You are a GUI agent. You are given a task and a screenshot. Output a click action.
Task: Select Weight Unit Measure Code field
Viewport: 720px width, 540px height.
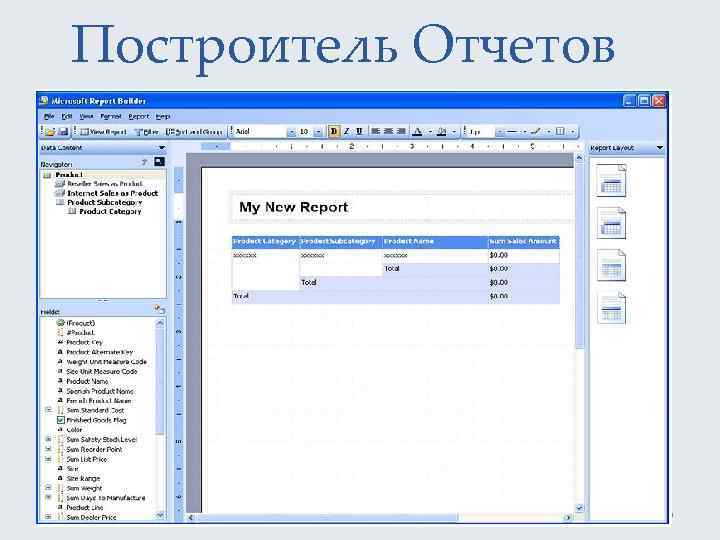click(x=107, y=362)
